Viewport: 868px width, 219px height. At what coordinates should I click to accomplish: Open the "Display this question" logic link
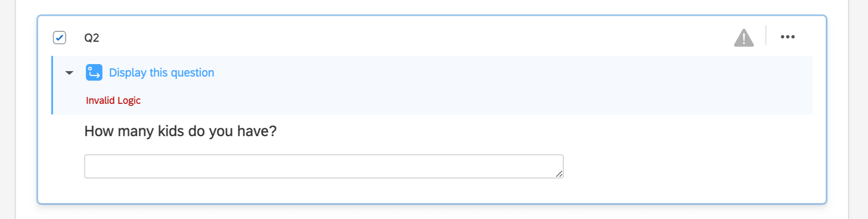[x=161, y=73]
